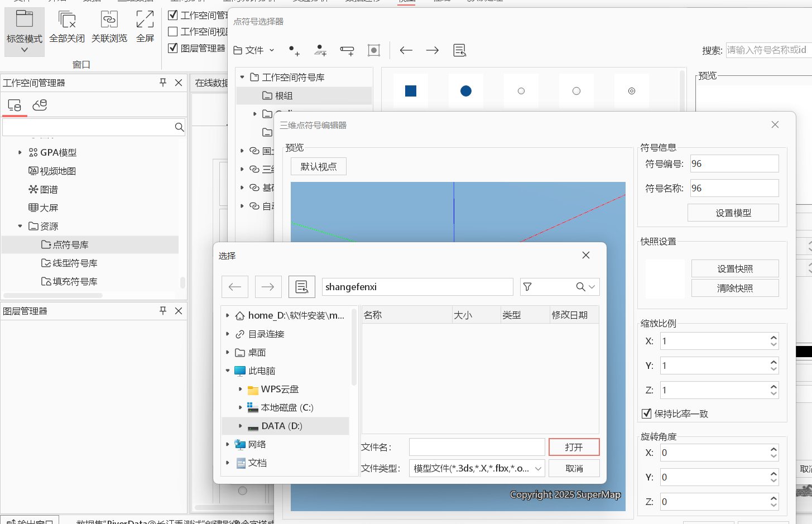Screen dimensions: 812x524
Task: Open the linked browse (关联浏览) tool
Action: 109,20
